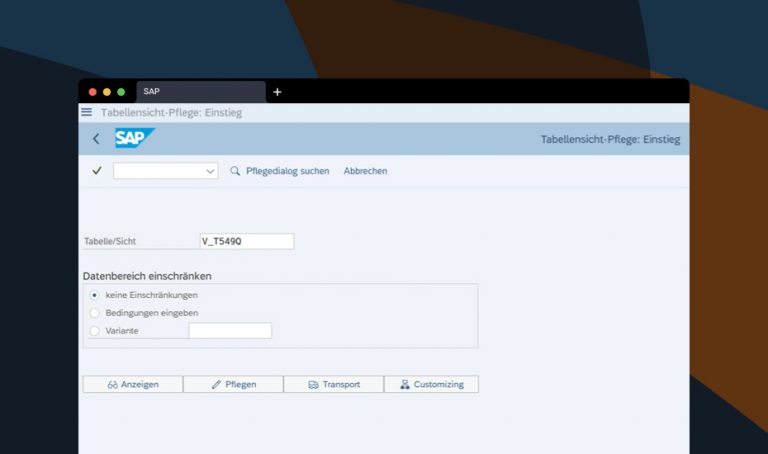Select the 'Variante' radio button
The height and width of the screenshot is (454, 768).
point(95,331)
